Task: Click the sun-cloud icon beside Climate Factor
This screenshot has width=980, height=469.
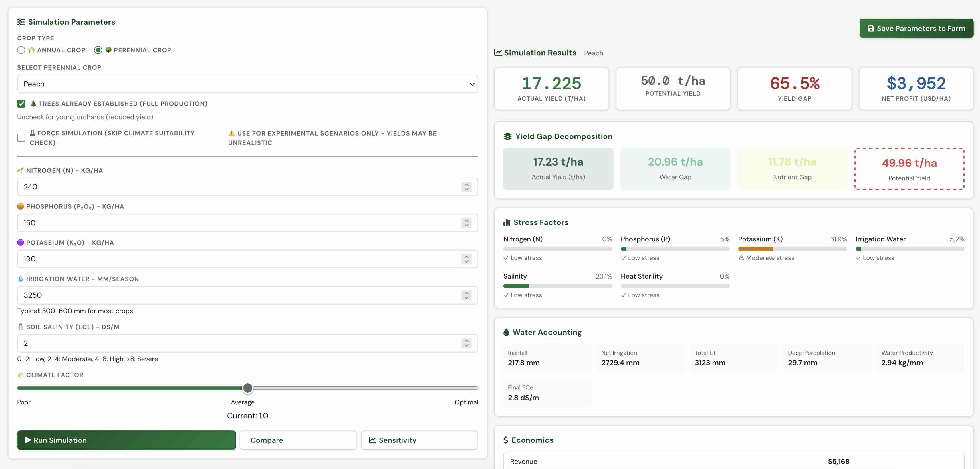Action: click(21, 375)
